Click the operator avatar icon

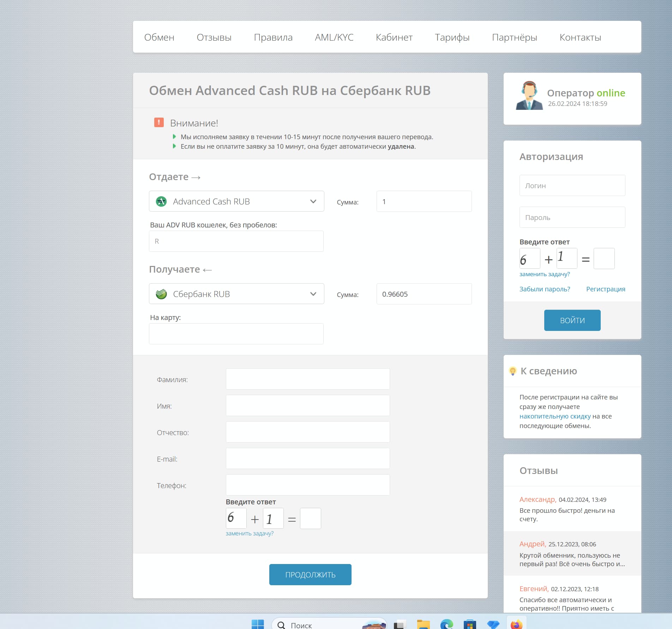click(529, 95)
